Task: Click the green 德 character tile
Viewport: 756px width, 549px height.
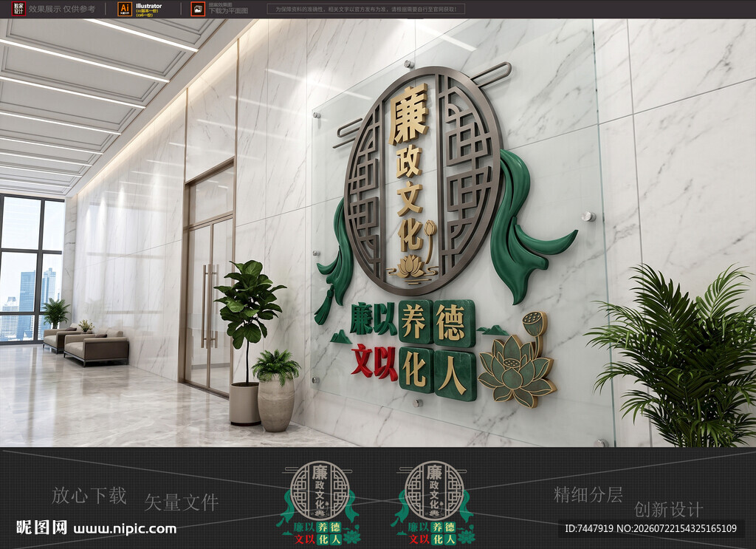Action: point(454,322)
